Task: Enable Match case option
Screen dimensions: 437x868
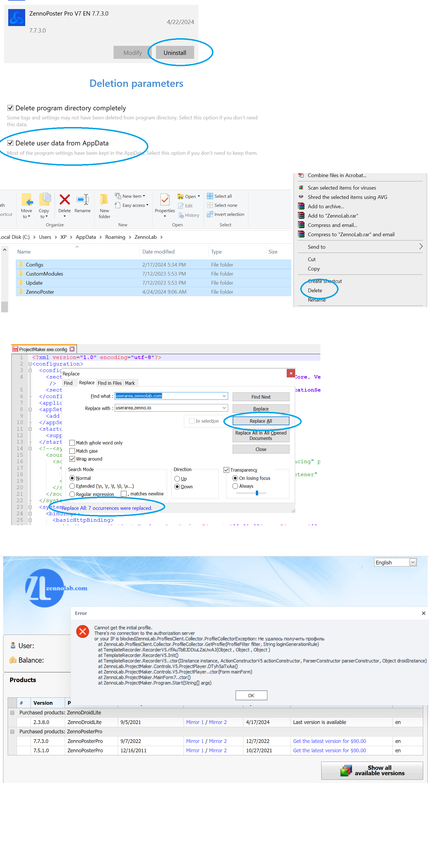Action: [72, 451]
